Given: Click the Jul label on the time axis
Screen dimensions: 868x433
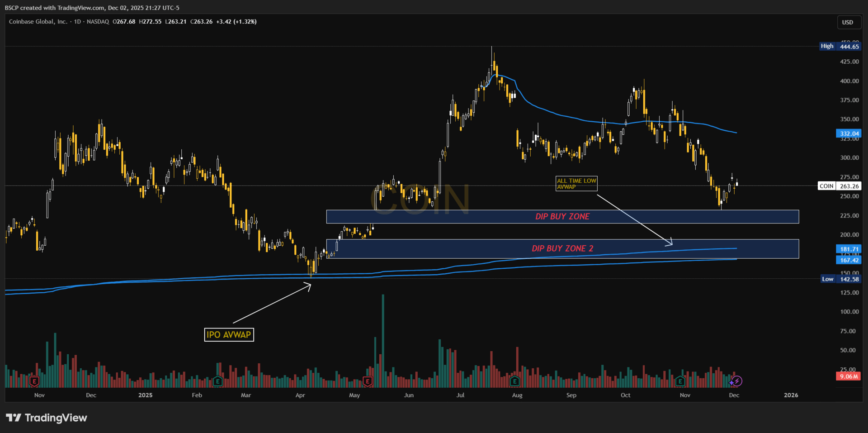Looking at the screenshot, I should coord(460,395).
